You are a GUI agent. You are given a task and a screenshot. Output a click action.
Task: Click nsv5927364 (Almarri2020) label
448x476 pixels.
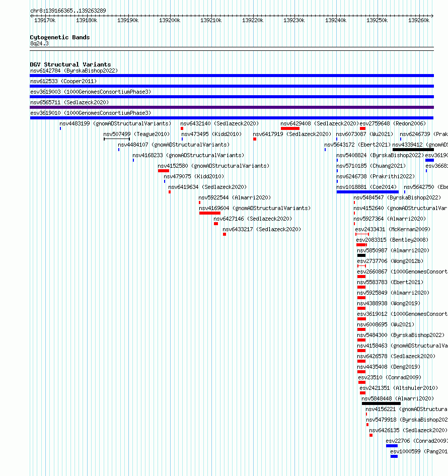[x=390, y=219]
